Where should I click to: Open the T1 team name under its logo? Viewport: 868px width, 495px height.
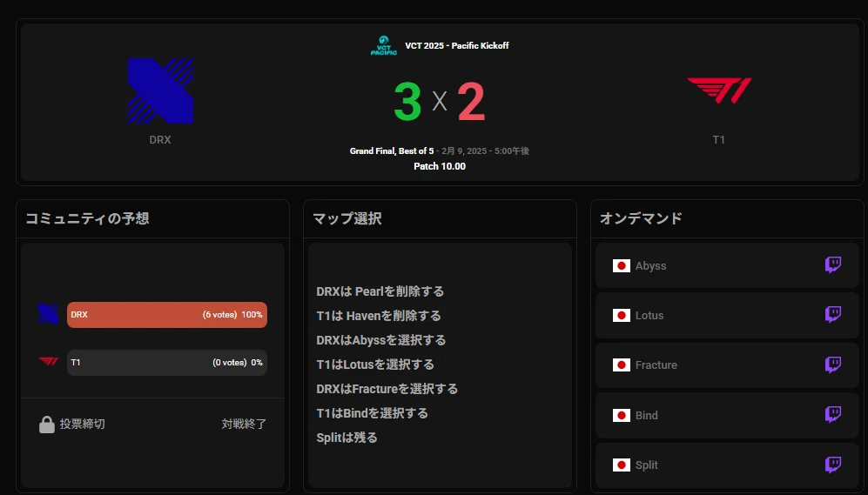coord(718,140)
